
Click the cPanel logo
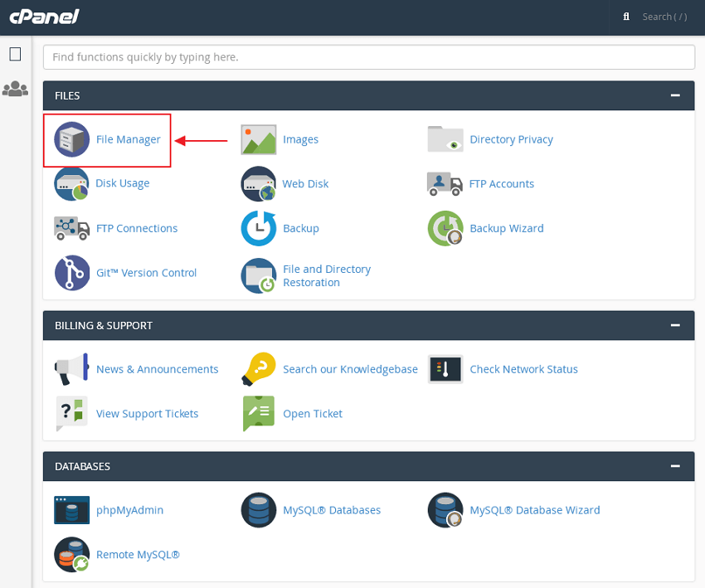click(44, 17)
